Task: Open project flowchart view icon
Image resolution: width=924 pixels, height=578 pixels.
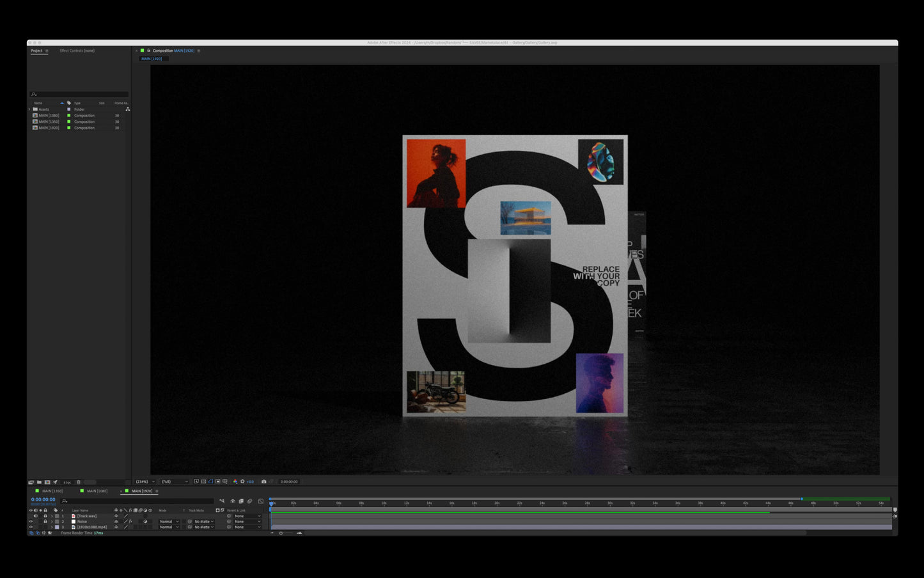Action: [x=128, y=109]
